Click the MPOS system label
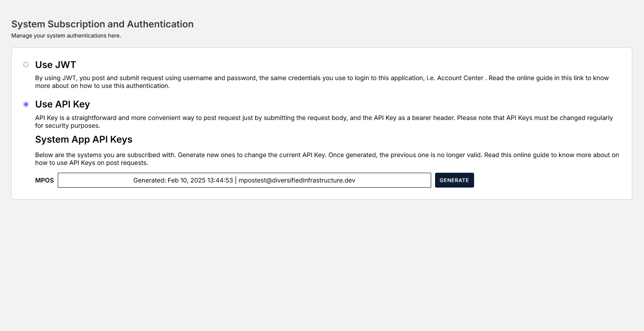Image resolution: width=644 pixels, height=331 pixels. pos(45,180)
